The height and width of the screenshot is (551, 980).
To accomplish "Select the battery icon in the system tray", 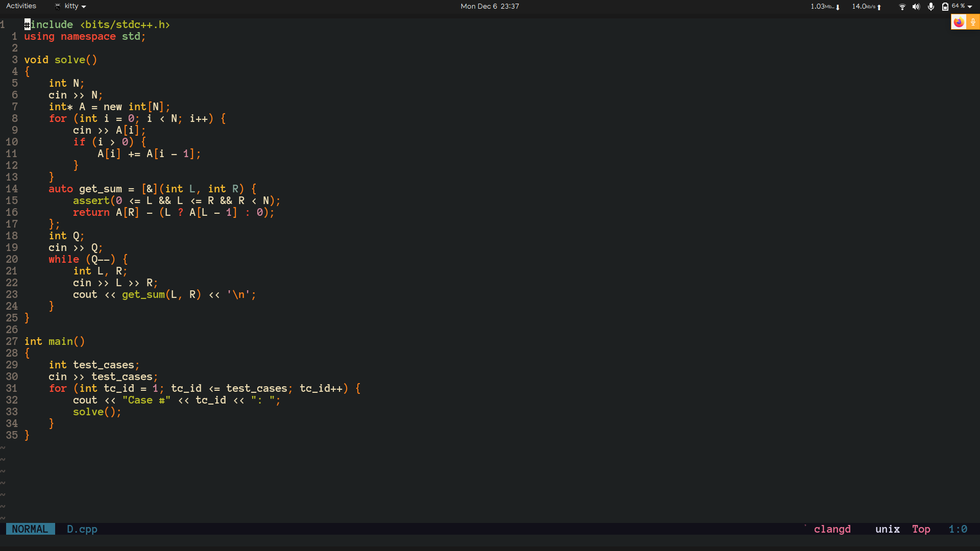I will [x=945, y=7].
